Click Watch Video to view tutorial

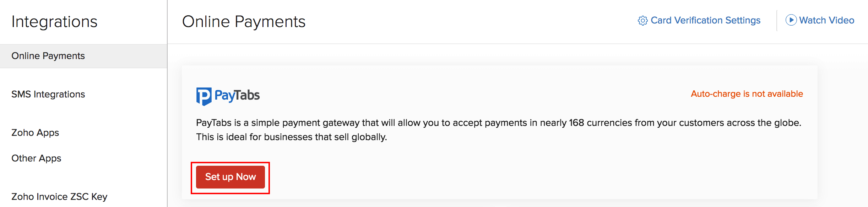(826, 20)
